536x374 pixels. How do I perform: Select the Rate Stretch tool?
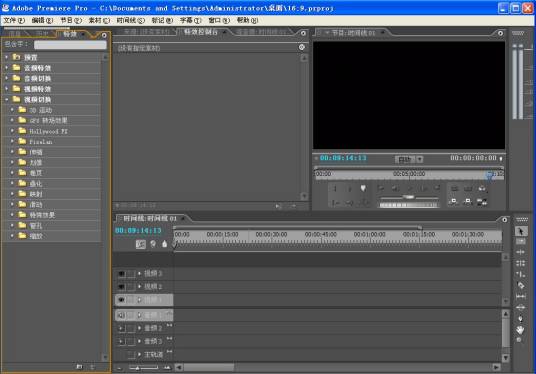pyautogui.click(x=521, y=274)
